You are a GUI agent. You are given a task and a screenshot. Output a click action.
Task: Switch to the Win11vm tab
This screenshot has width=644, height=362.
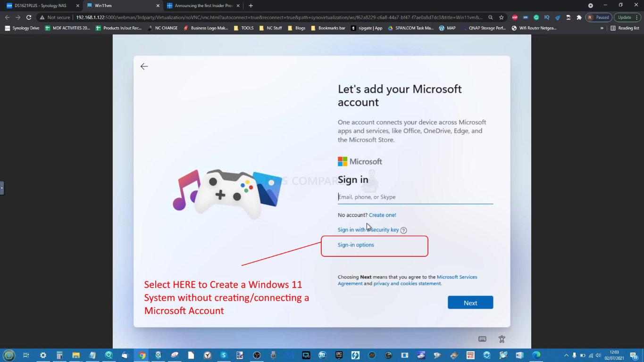[122, 6]
